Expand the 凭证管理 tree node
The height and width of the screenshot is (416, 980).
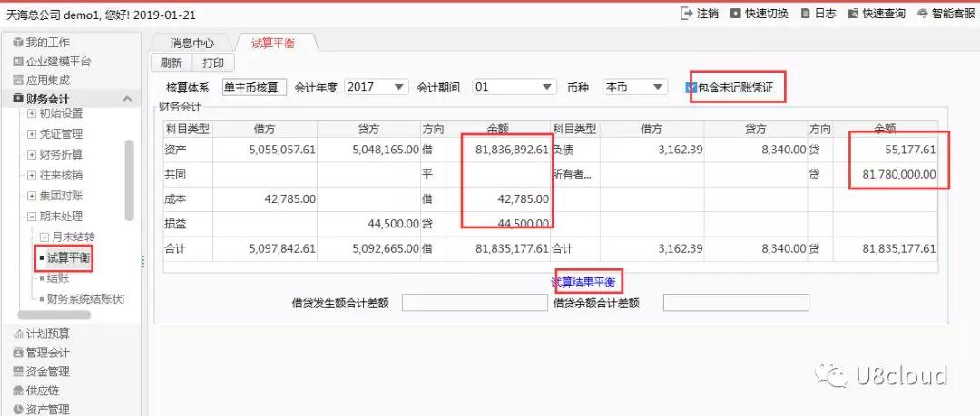[x=32, y=133]
